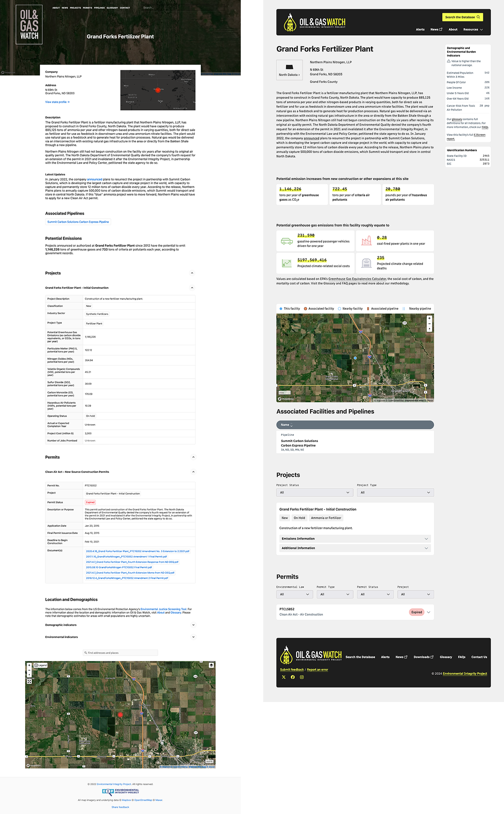The image size is (504, 814).
Task: Zoom in on the left page bottom map
Action: tap(29, 665)
